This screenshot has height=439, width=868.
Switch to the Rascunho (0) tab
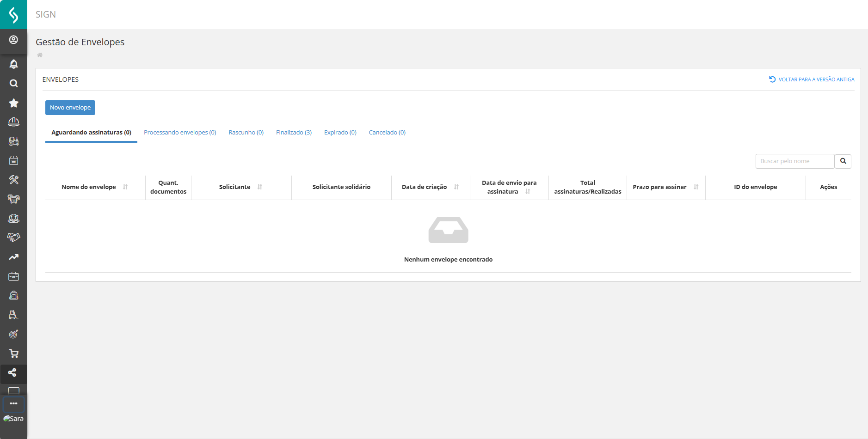246,133
